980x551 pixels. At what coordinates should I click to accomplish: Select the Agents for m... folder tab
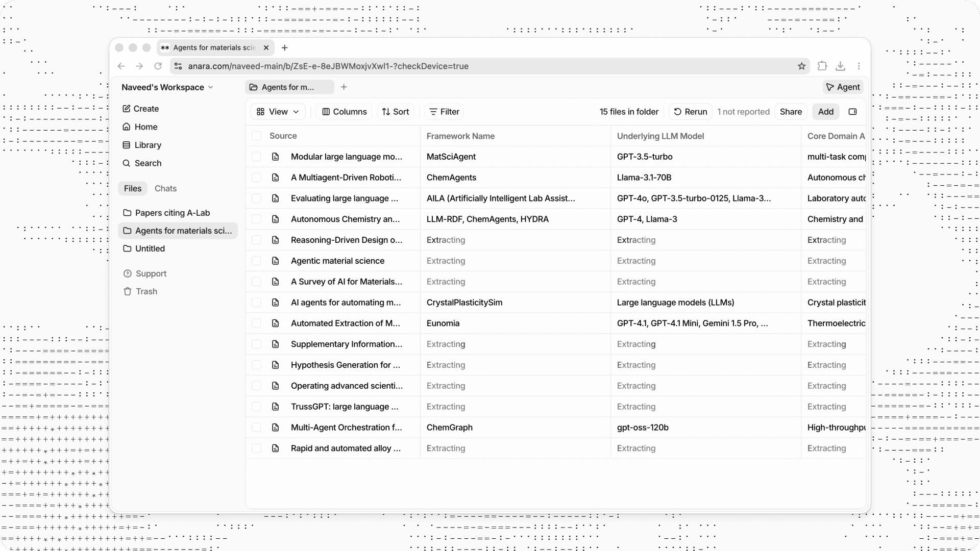[289, 87]
